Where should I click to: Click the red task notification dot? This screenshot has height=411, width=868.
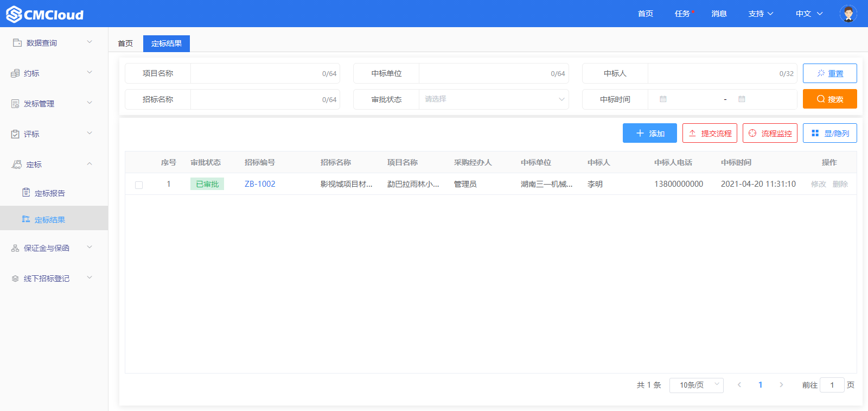click(693, 11)
